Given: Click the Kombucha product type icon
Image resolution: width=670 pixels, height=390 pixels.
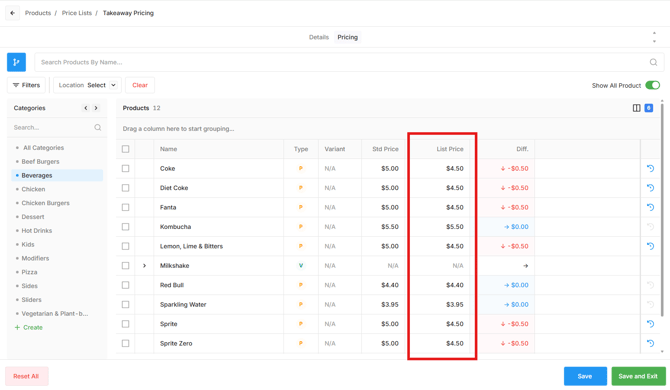Looking at the screenshot, I should tap(301, 226).
